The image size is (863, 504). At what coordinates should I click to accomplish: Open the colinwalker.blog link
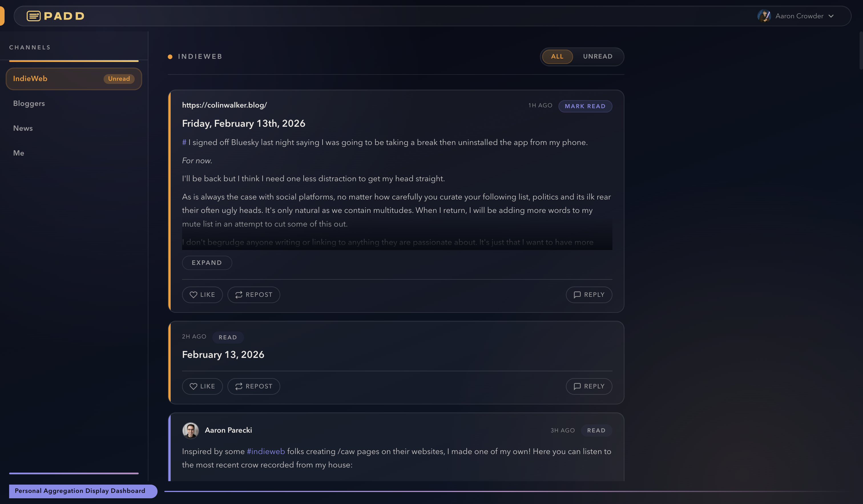[x=224, y=105]
